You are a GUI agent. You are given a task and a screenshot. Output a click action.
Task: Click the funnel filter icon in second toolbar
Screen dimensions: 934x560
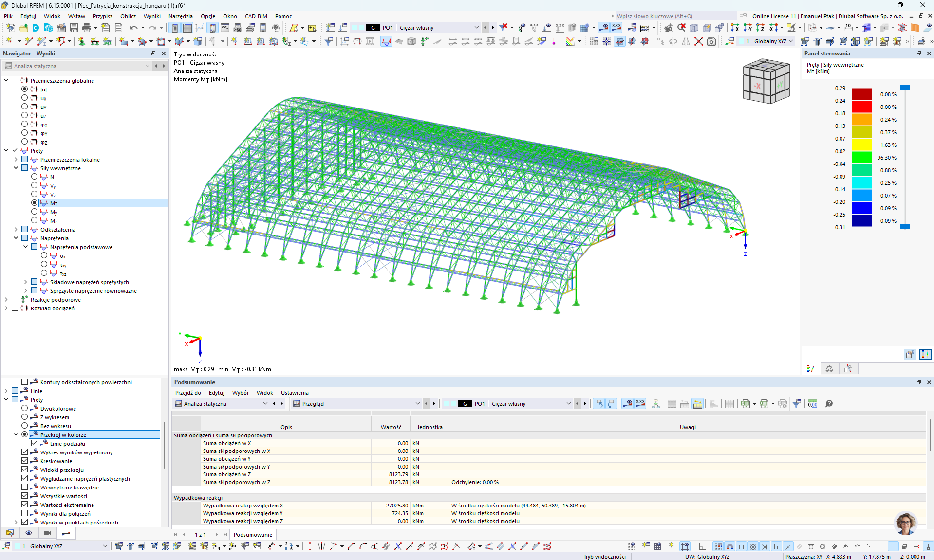tap(329, 41)
